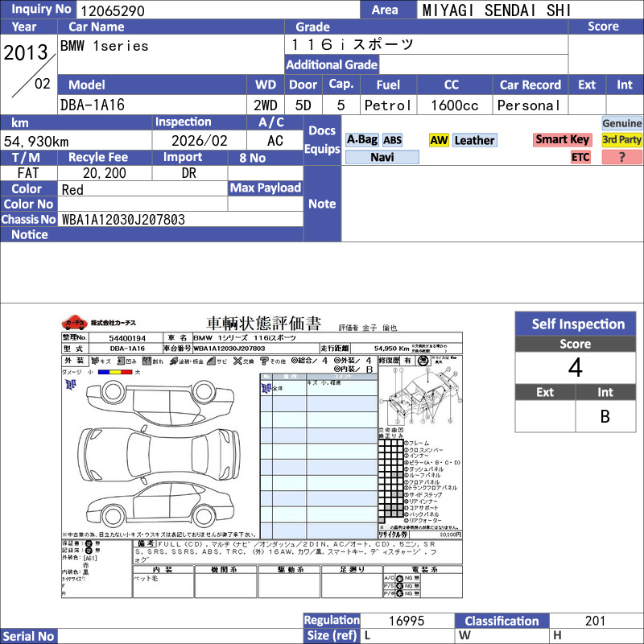Click the FAT transmission value

coord(28,173)
